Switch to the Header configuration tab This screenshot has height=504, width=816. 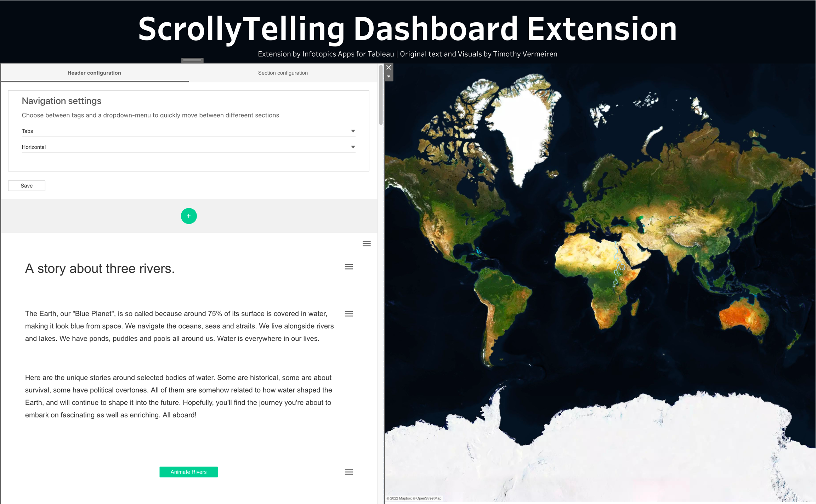click(94, 73)
